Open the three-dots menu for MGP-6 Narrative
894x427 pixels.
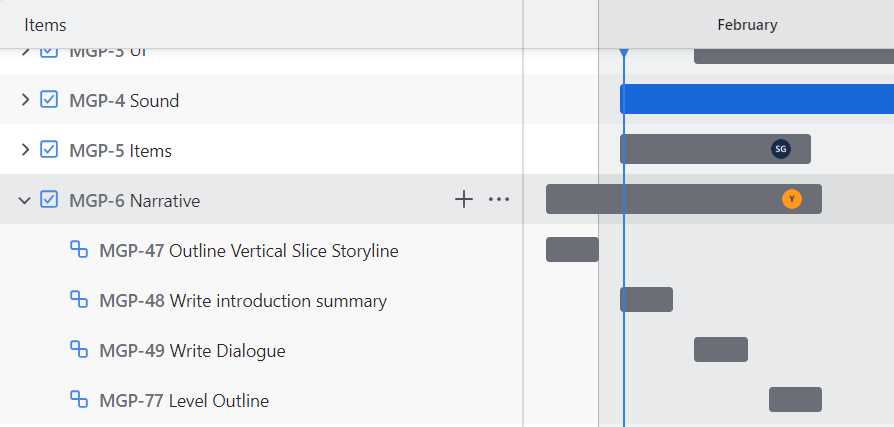[x=499, y=200]
